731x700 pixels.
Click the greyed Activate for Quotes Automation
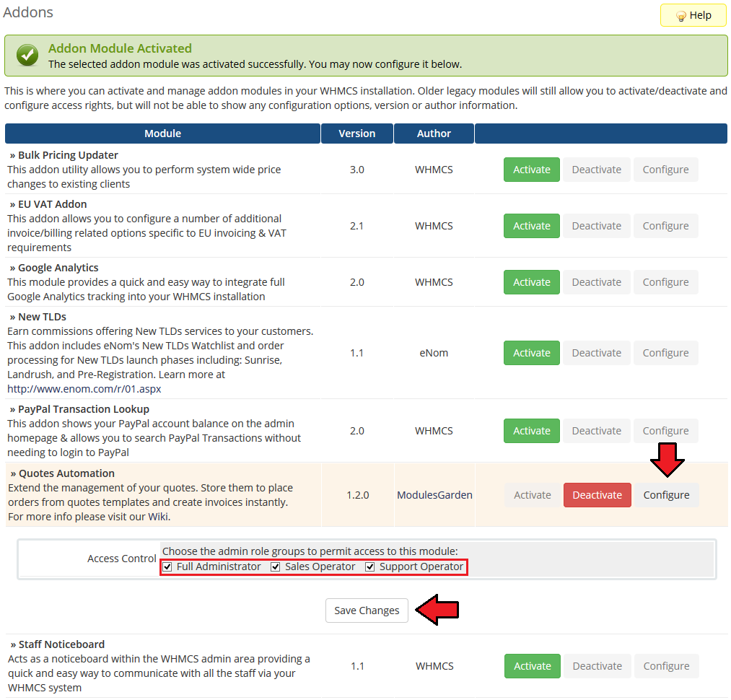tap(533, 495)
